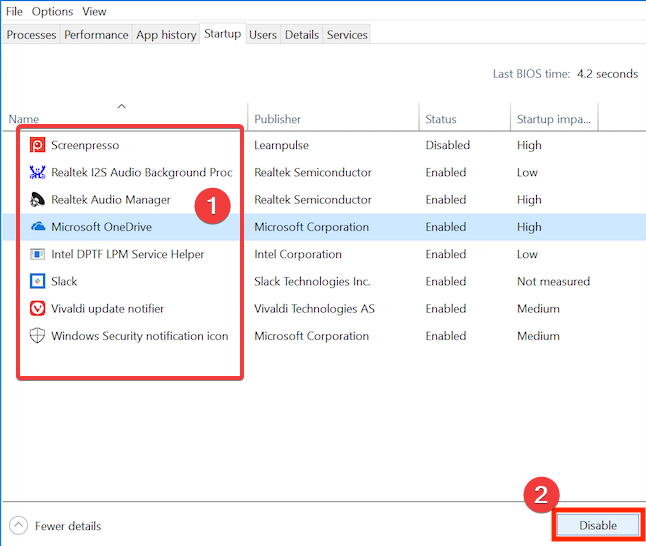646x546 pixels.
Task: Select the Screenpresso row name
Action: point(85,145)
